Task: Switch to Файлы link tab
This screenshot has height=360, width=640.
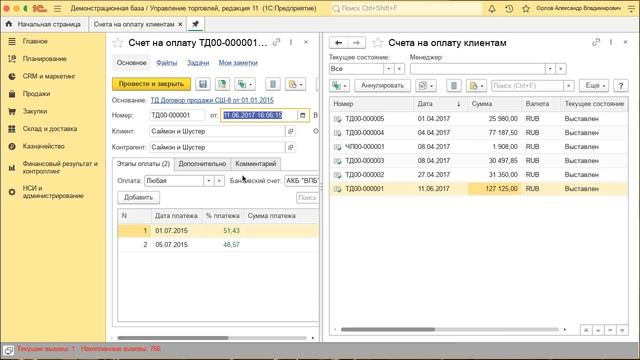Action: click(x=167, y=63)
